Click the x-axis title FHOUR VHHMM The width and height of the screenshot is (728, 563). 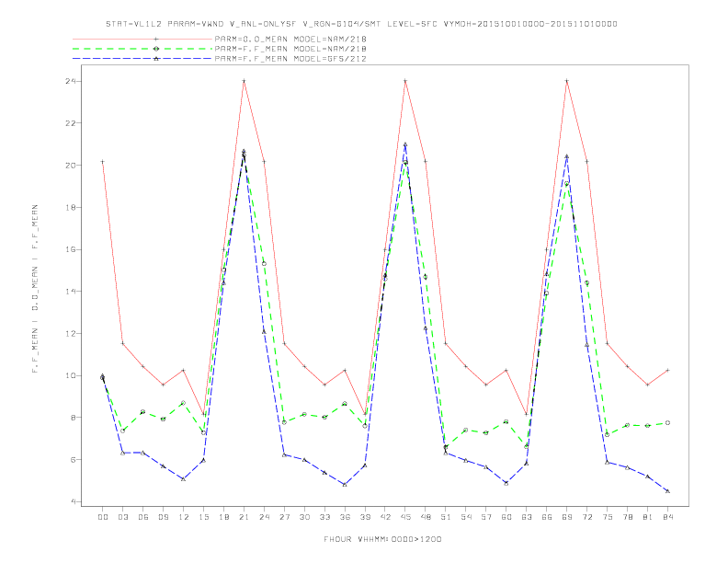[382, 539]
